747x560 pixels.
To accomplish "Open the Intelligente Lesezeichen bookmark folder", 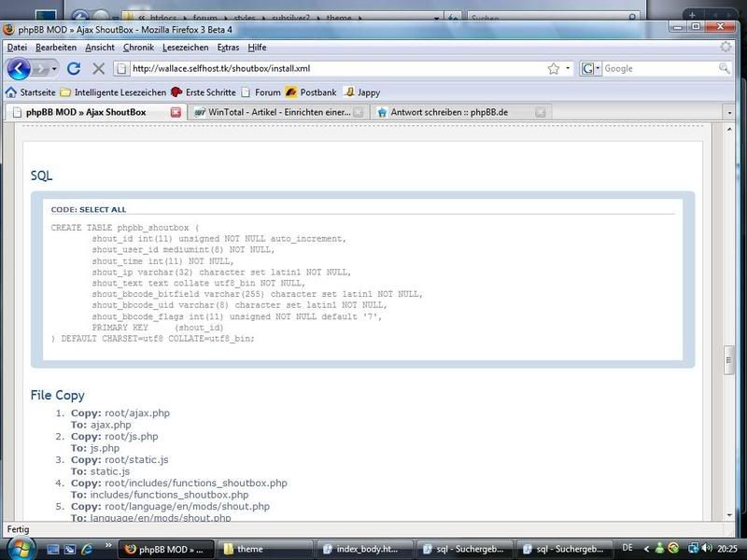I will coord(113,92).
